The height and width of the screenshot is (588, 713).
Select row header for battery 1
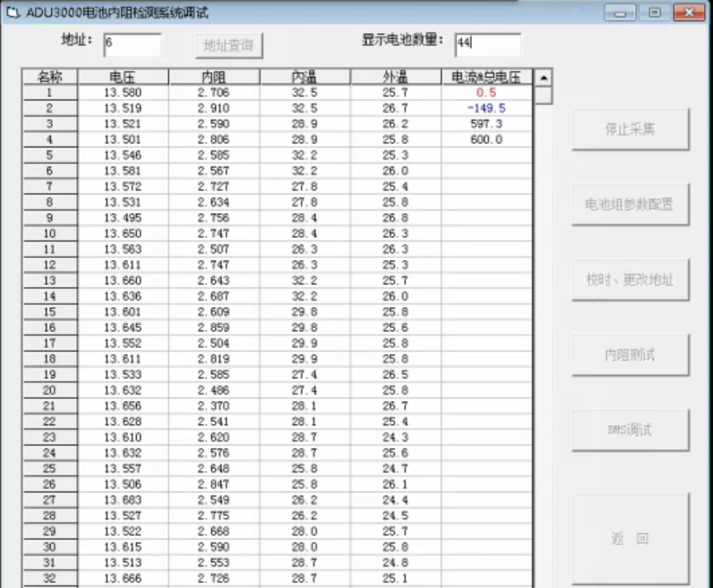coord(49,92)
